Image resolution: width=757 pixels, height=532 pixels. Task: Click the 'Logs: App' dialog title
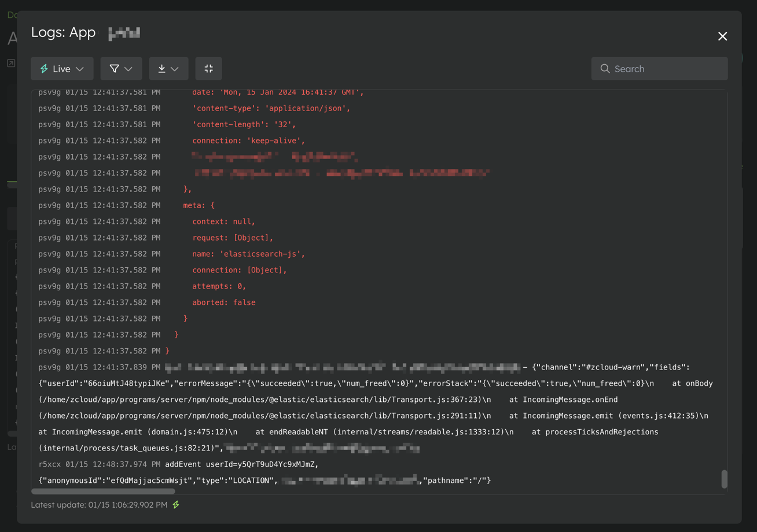point(63,33)
